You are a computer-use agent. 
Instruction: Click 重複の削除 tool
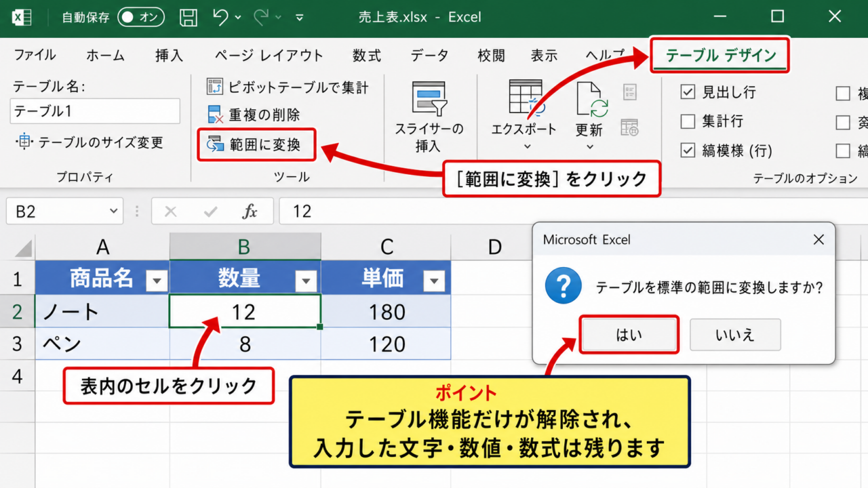tap(254, 115)
